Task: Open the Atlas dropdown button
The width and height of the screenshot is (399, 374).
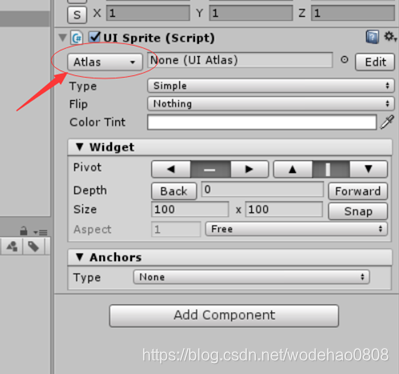Action: pyautogui.click(x=105, y=62)
